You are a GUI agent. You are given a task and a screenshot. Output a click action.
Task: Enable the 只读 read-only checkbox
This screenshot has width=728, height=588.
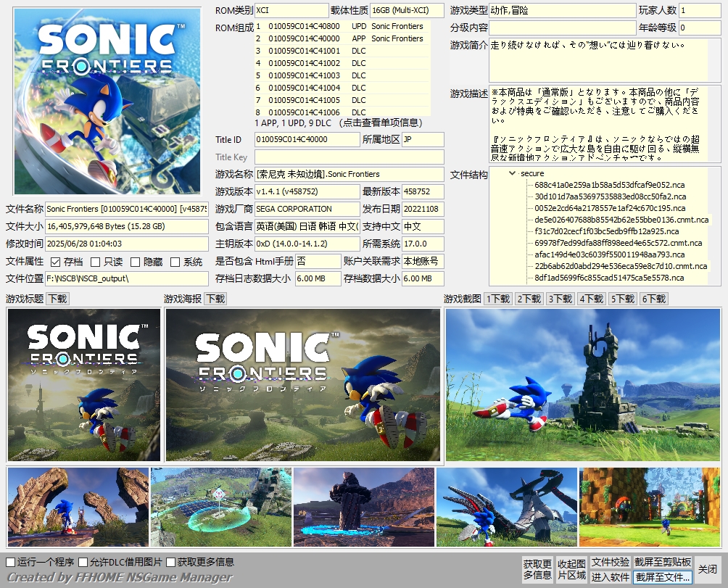(96, 262)
